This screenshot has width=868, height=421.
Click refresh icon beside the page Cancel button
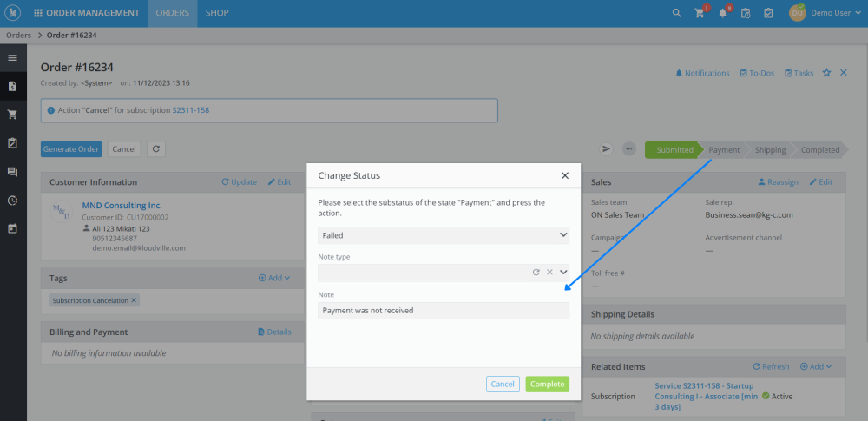click(x=156, y=149)
